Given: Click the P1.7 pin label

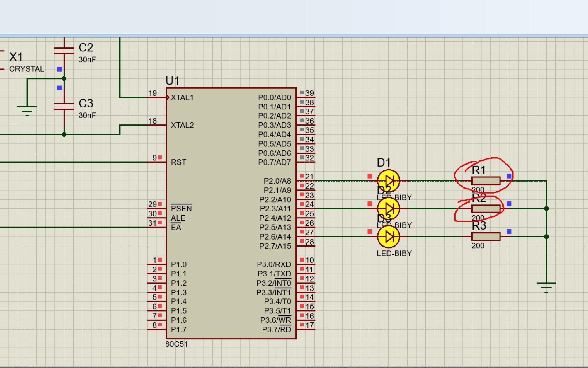Looking at the screenshot, I should (x=179, y=329).
